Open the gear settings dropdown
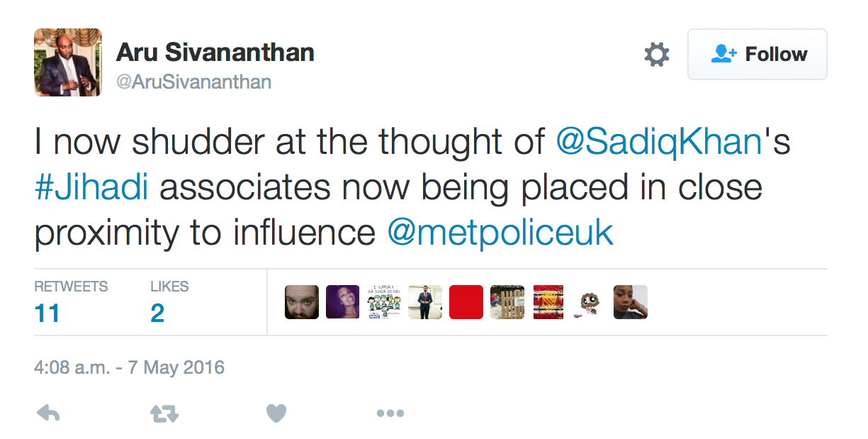The width and height of the screenshot is (868, 439). 657,55
